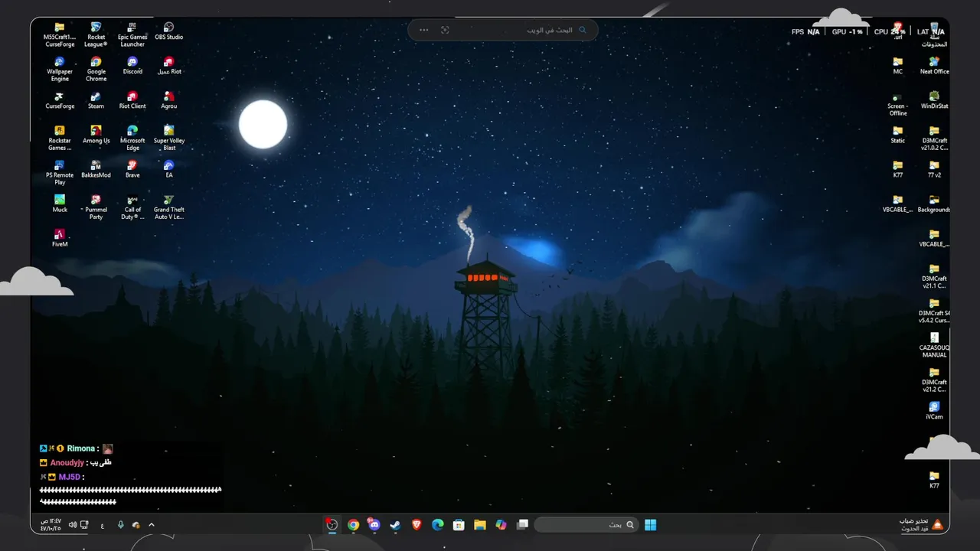Select the Wallpaper Engine desktop shortcut
The width and height of the screenshot is (980, 551).
coord(60,69)
